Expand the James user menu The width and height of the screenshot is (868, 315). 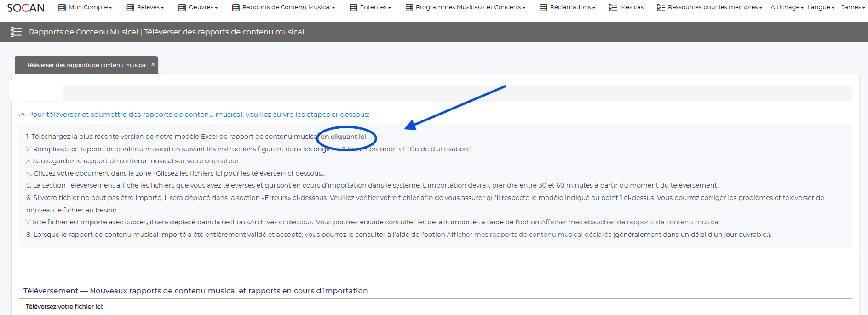(x=853, y=7)
